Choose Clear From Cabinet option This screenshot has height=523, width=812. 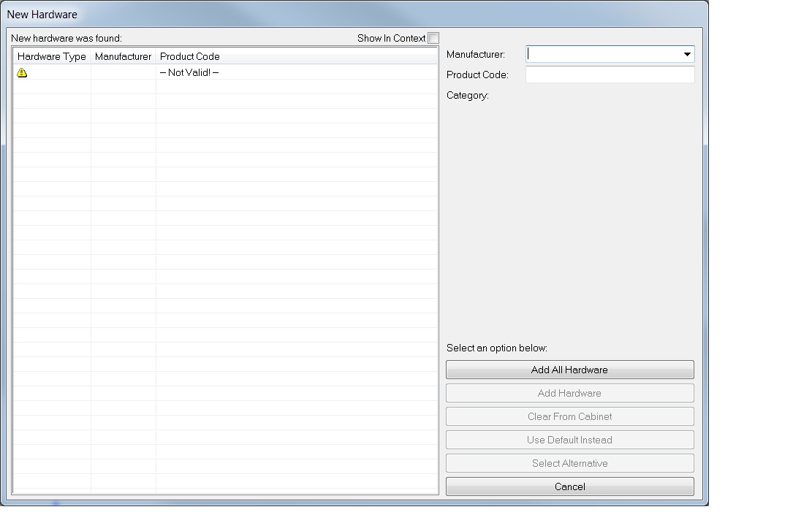coord(569,416)
